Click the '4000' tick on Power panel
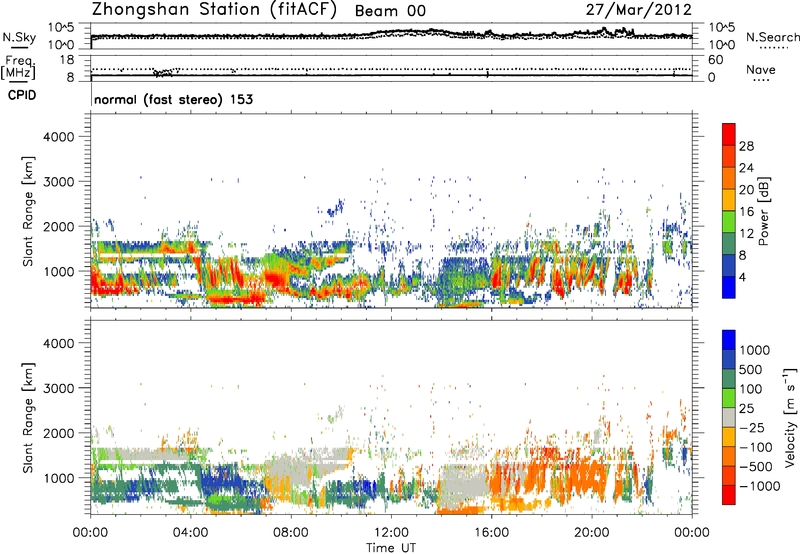 pyautogui.click(x=59, y=137)
